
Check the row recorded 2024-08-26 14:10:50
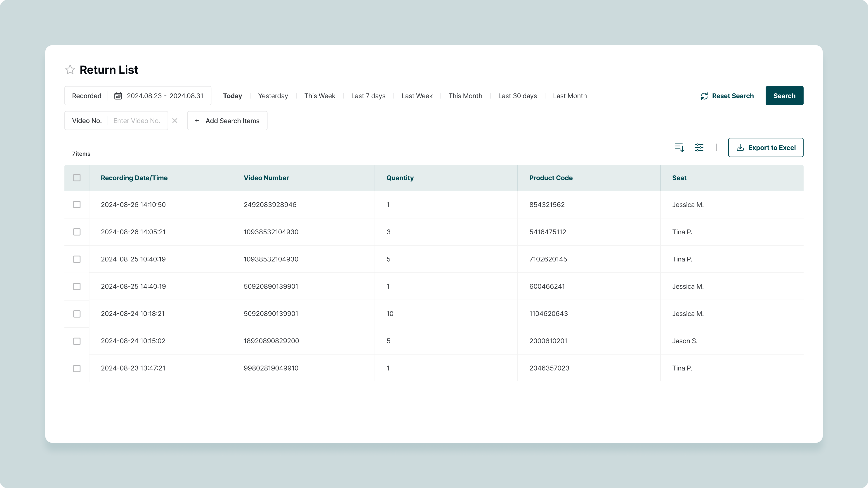pyautogui.click(x=77, y=205)
